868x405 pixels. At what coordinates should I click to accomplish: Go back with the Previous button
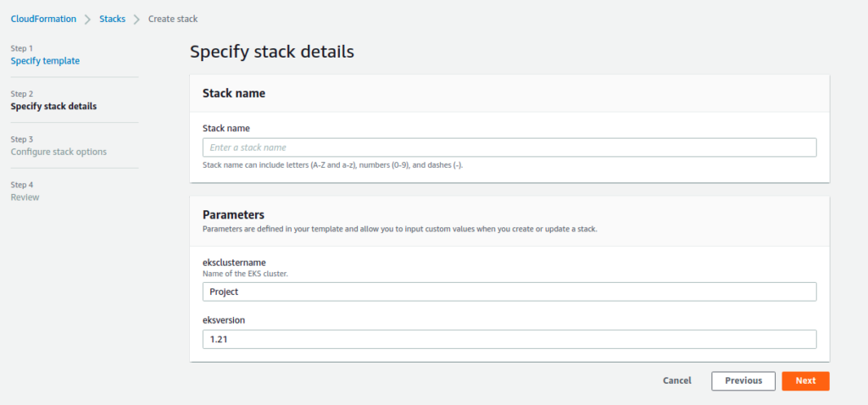(x=743, y=381)
